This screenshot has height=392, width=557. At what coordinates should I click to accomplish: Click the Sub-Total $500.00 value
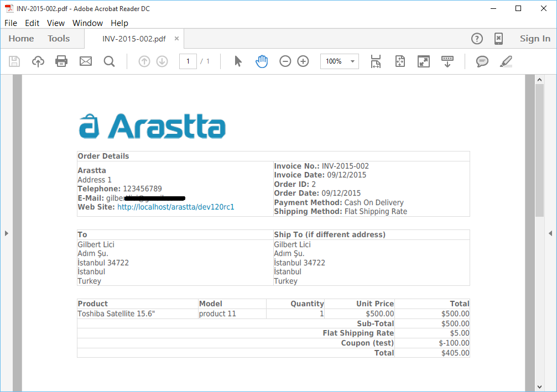click(x=455, y=324)
